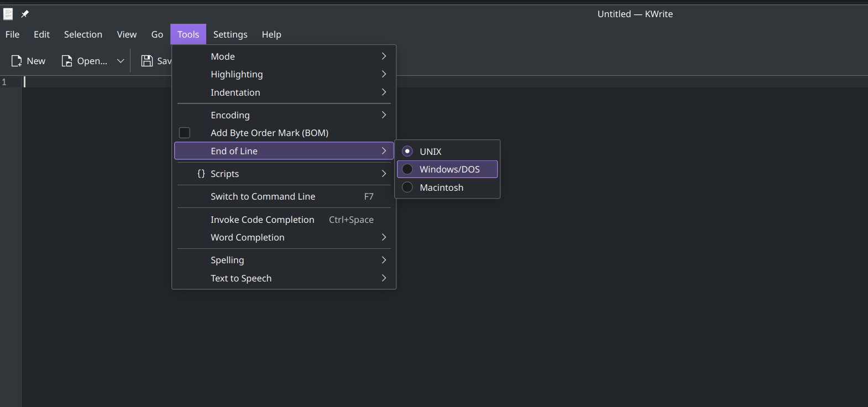Image resolution: width=868 pixels, height=407 pixels.
Task: Select Windows/DOS end of line option
Action: (x=407, y=169)
